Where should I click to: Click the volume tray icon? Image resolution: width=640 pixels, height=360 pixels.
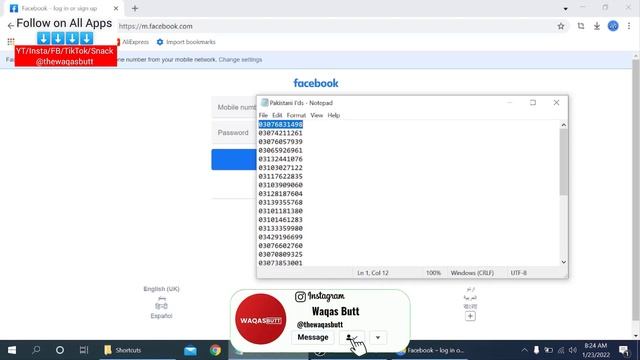click(x=573, y=350)
